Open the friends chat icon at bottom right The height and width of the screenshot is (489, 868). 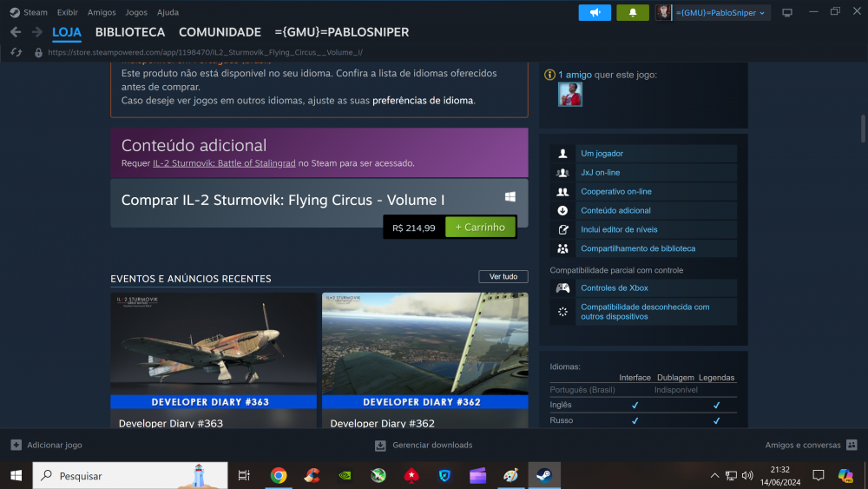(852, 445)
